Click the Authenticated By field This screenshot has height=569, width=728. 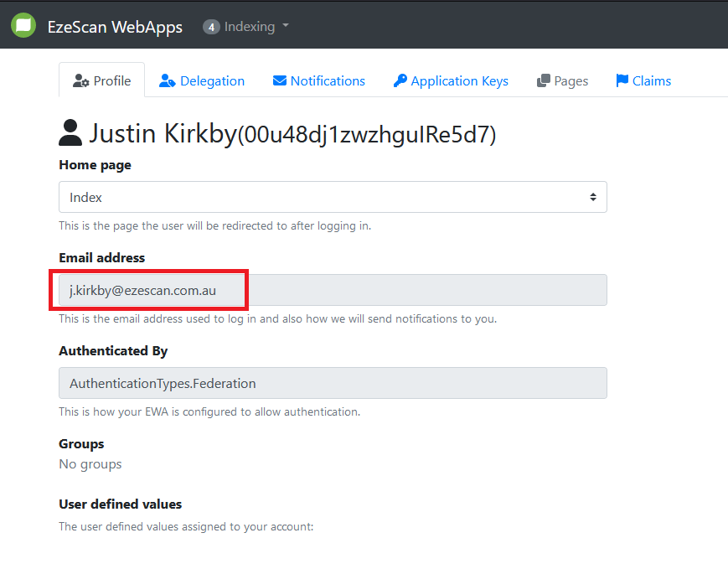[332, 383]
